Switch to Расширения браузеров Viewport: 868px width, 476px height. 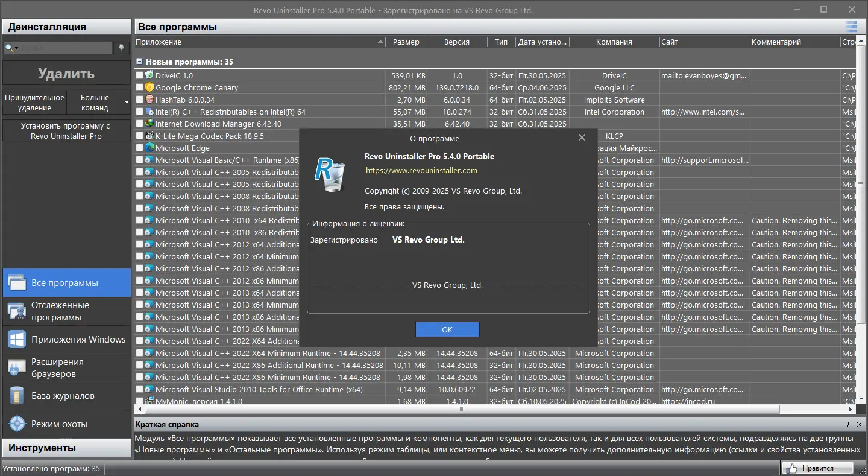[x=66, y=368]
